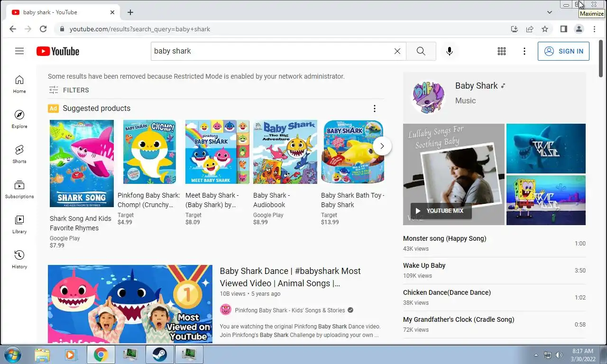Screen dimensions: 607x364
Task: Open the YouTube apps grid
Action: [502, 51]
